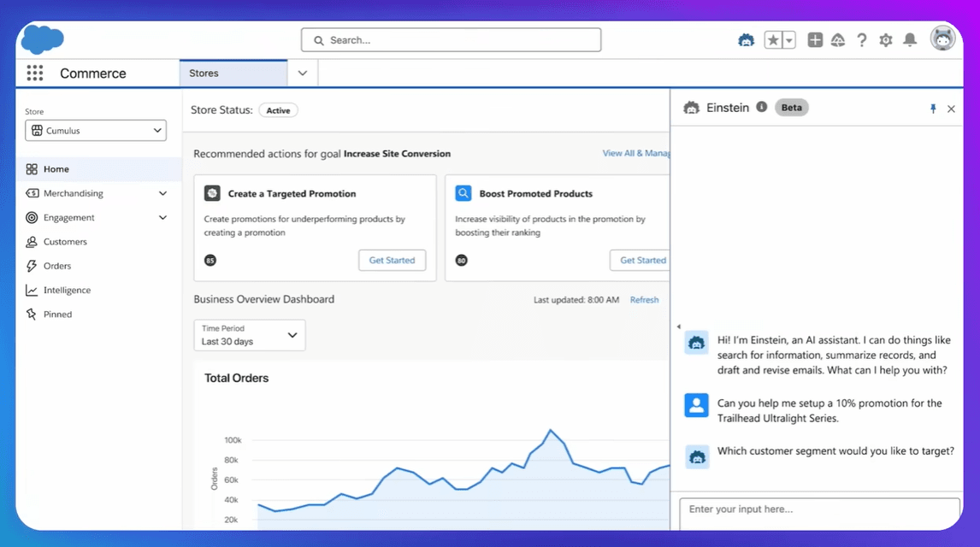Click the Boost Promoted Products search icon
Viewport: 980px width, 547px height.
(463, 193)
